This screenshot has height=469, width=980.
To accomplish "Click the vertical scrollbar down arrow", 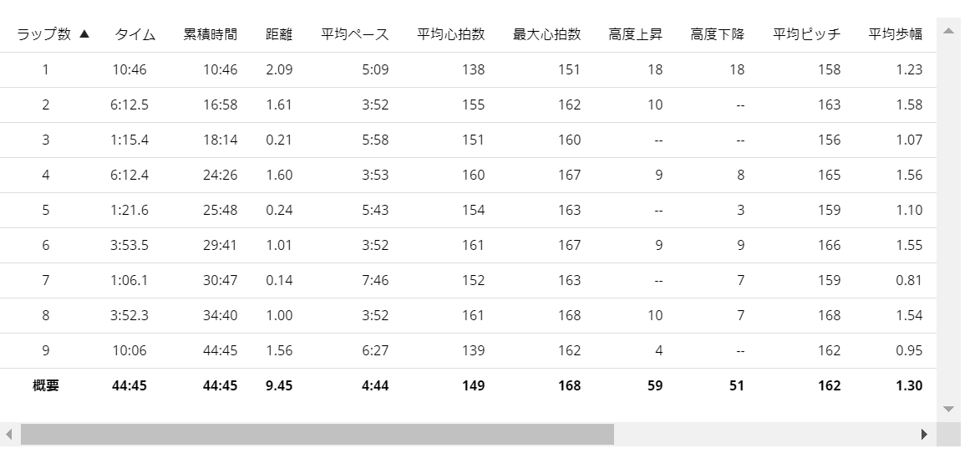I will tap(948, 409).
